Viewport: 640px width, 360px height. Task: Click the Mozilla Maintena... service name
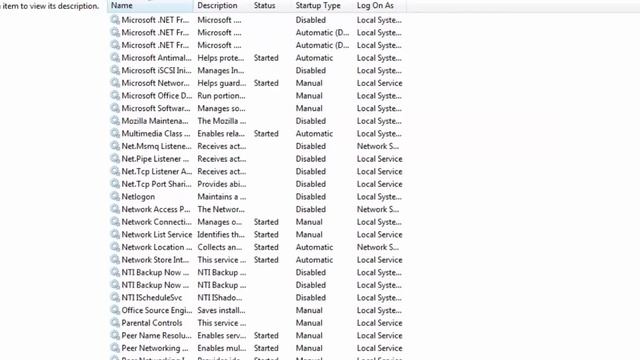click(155, 121)
